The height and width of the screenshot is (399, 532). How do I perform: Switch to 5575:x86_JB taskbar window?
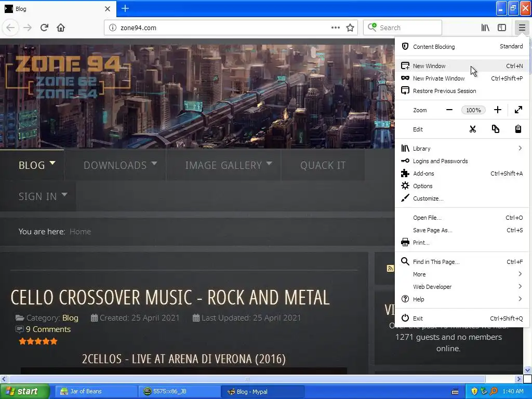pyautogui.click(x=179, y=391)
